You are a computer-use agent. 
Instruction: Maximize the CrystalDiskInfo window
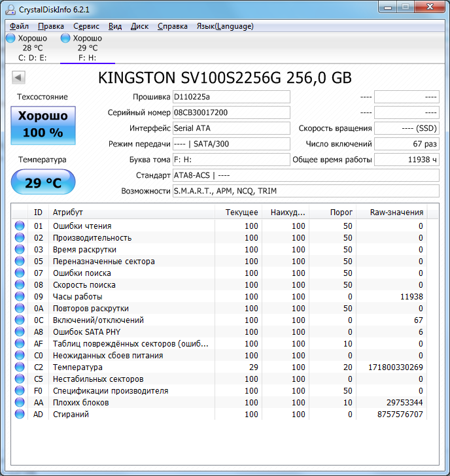[406, 7]
